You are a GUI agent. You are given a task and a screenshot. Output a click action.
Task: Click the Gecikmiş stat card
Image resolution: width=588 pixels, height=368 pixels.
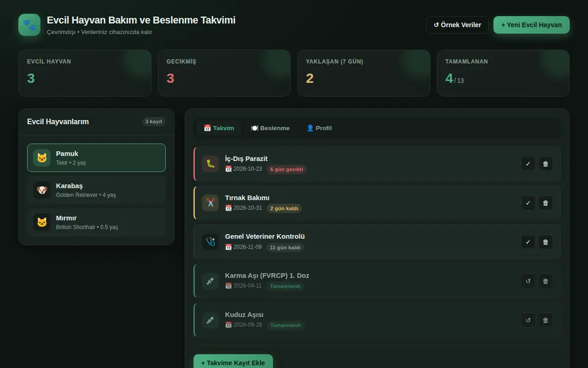coord(224,73)
